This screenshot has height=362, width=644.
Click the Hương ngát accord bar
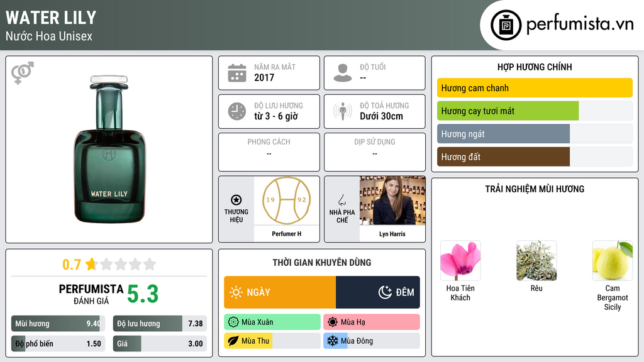pos(535,134)
